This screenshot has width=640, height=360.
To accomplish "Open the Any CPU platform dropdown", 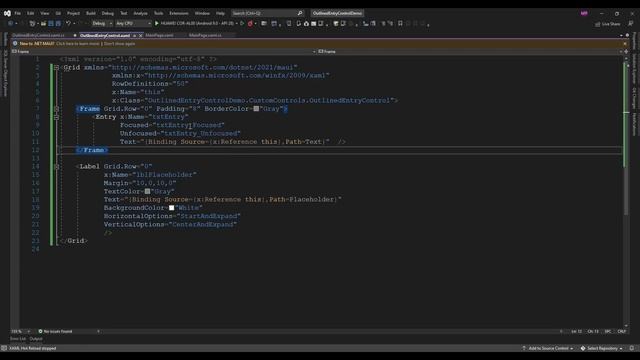I will coord(133,24).
